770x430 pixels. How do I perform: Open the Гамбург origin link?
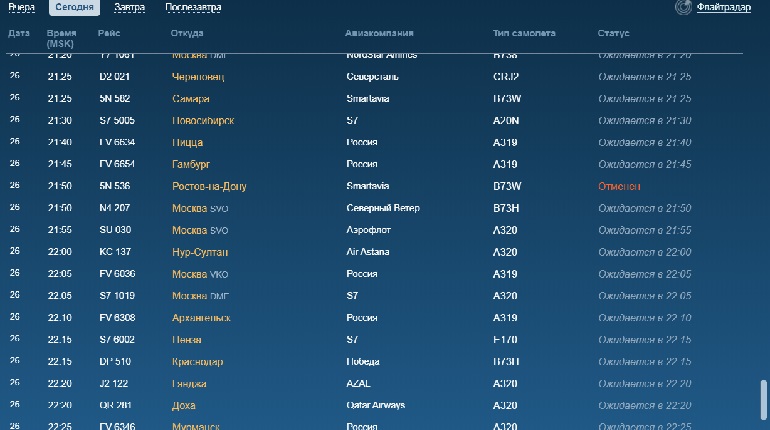[x=191, y=164]
